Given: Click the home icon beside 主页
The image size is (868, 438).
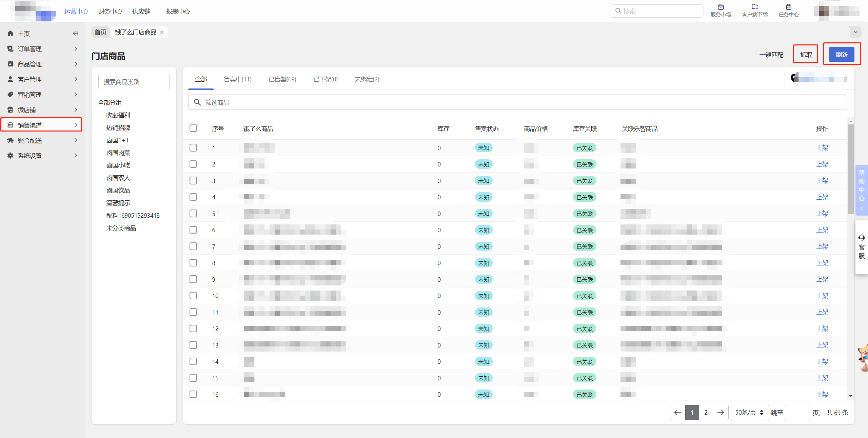Looking at the screenshot, I should [x=11, y=34].
